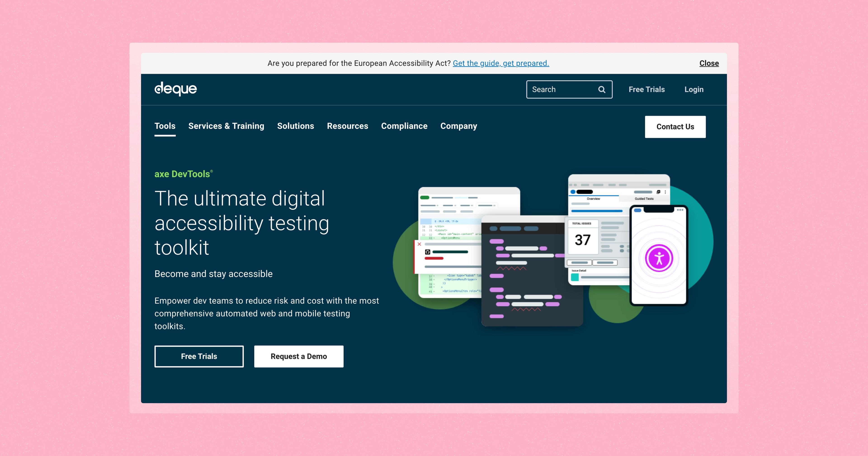Click the outlined Free Trials hero button
The width and height of the screenshot is (868, 456).
(x=199, y=356)
